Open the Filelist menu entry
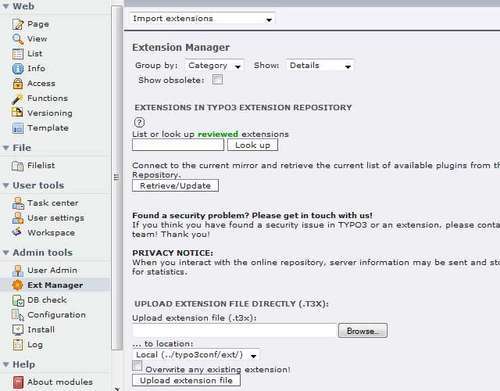This screenshot has width=500, height=391. pos(41,165)
